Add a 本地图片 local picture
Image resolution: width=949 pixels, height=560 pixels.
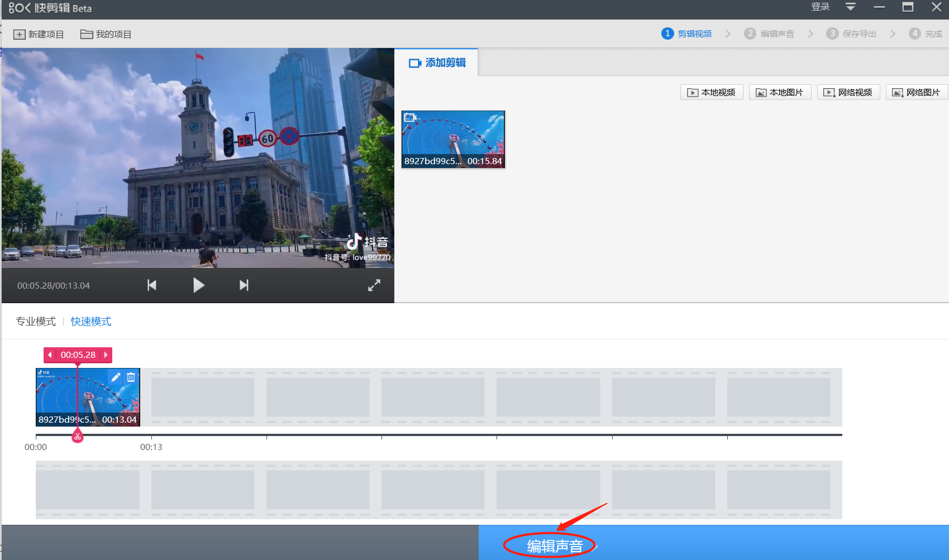point(780,92)
